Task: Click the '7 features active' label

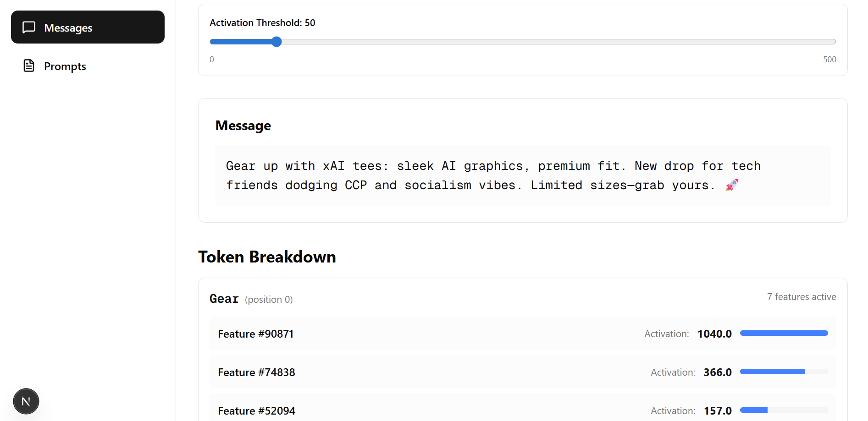Action: pos(802,297)
